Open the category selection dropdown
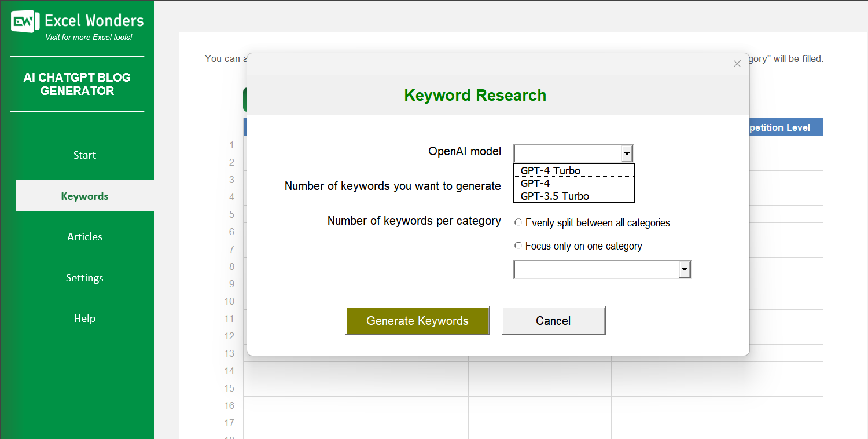Viewport: 868px width, 439px height. (x=684, y=269)
